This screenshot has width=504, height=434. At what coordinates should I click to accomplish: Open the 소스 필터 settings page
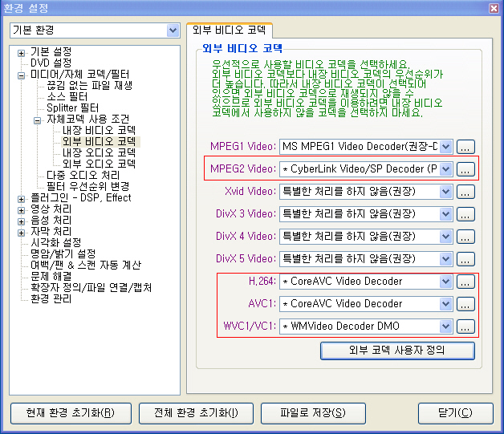coord(67,96)
